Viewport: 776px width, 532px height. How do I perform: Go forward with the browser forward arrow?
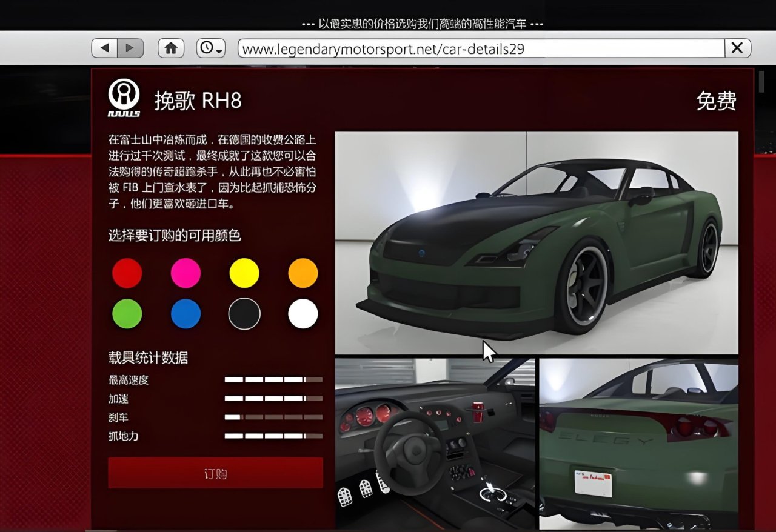(x=130, y=48)
